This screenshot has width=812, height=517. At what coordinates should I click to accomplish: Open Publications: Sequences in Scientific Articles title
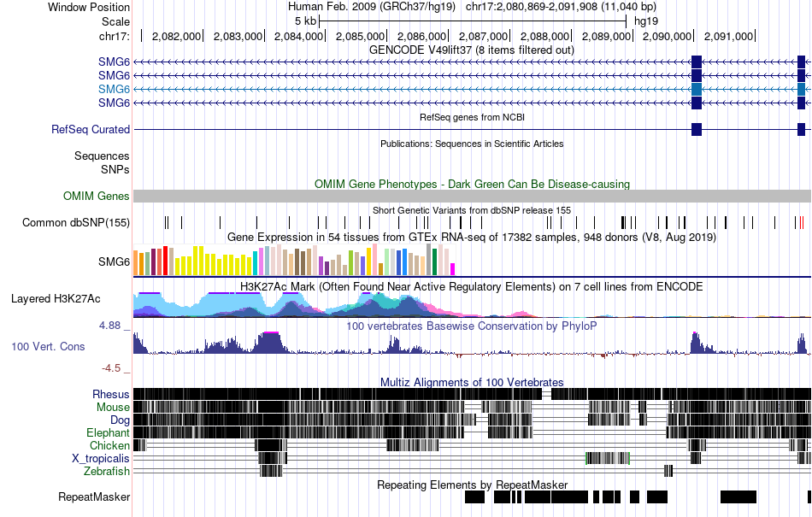(472, 144)
